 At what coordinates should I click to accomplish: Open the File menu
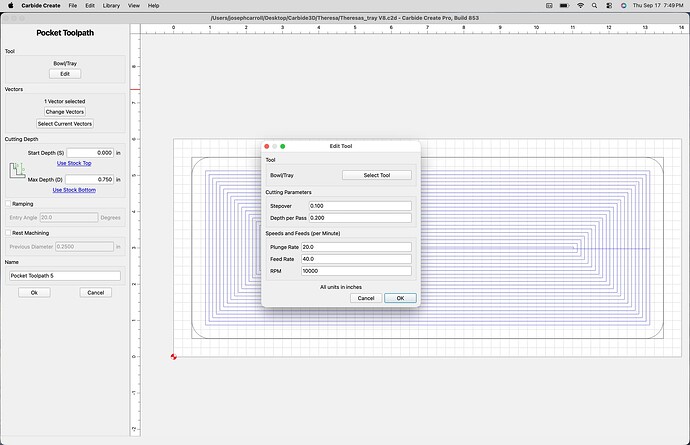[73, 6]
